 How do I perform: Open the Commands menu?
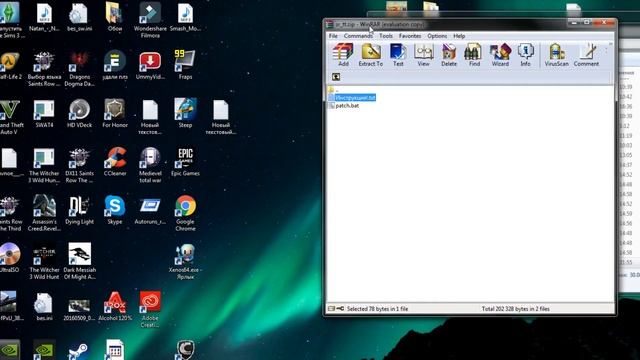(358, 36)
